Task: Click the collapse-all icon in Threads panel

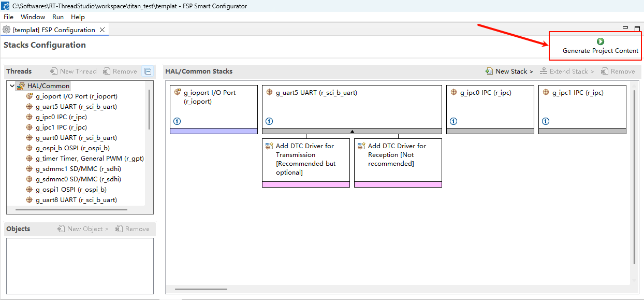Action: [x=148, y=72]
